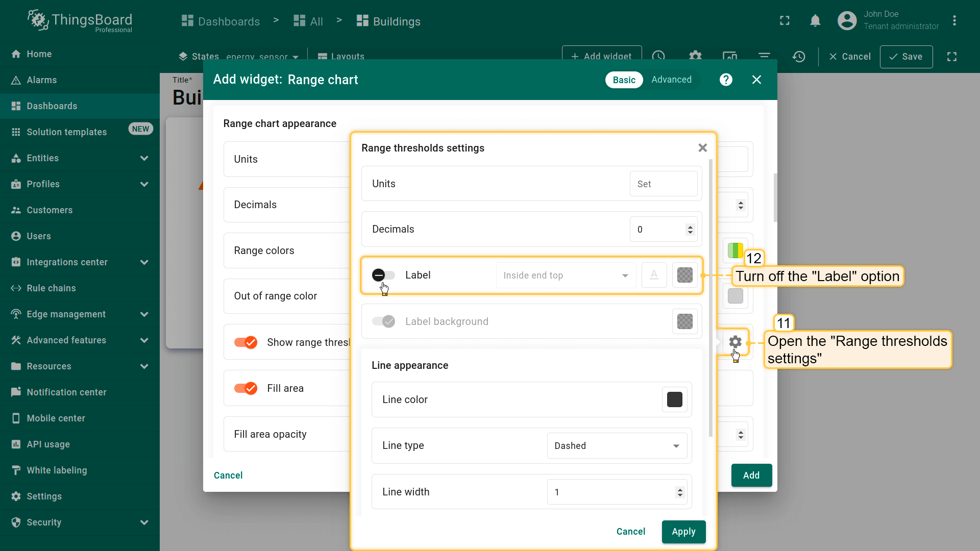
Task: Open Rule chains from the sidebar
Action: click(51, 288)
